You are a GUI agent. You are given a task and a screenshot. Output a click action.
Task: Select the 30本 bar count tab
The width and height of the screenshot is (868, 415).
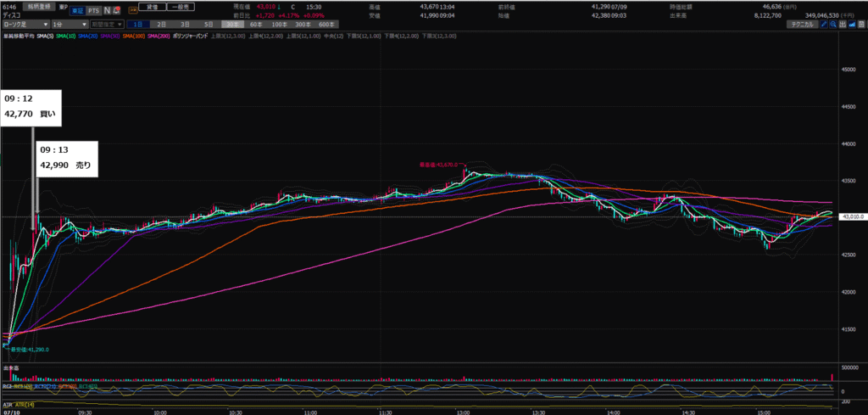232,25
